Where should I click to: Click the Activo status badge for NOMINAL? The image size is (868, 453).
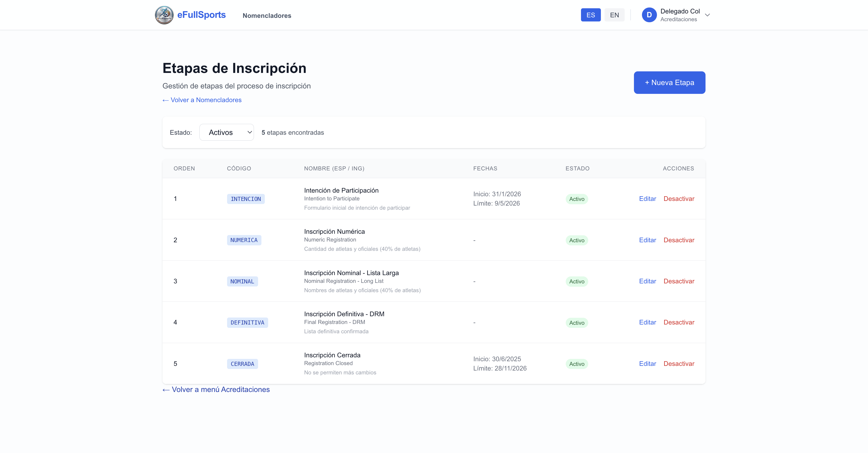pos(577,281)
